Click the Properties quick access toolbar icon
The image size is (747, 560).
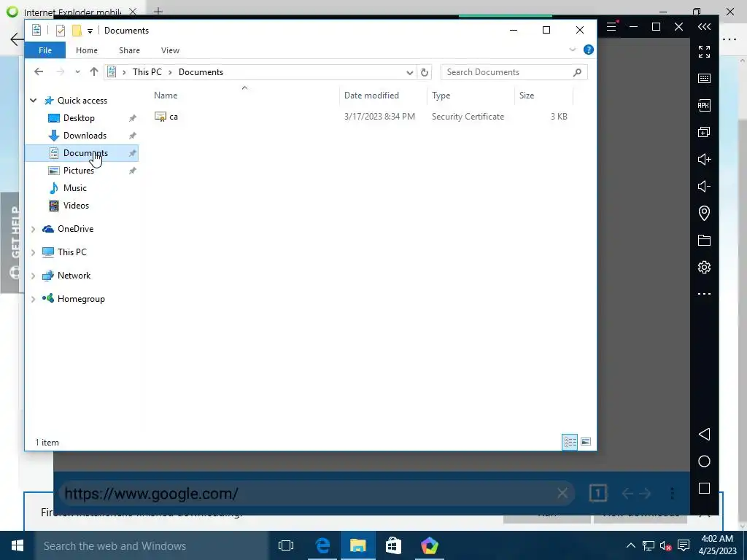tap(61, 31)
